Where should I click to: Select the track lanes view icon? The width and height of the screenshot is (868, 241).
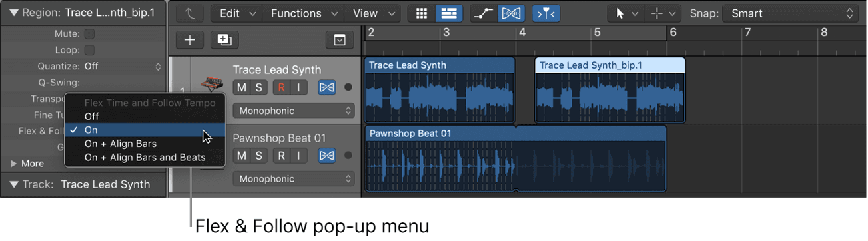pyautogui.click(x=450, y=13)
